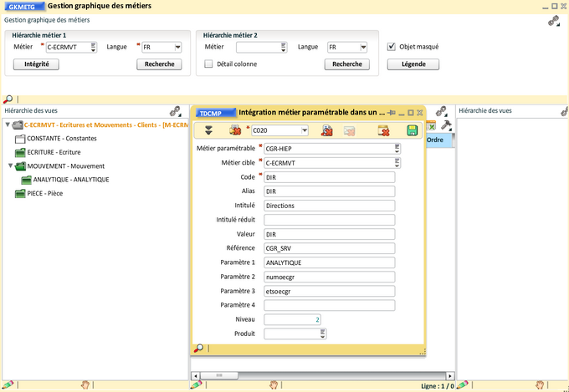This screenshot has width=569, height=392.
Task: Click the Intitulé réduit input field
Action: (329, 220)
